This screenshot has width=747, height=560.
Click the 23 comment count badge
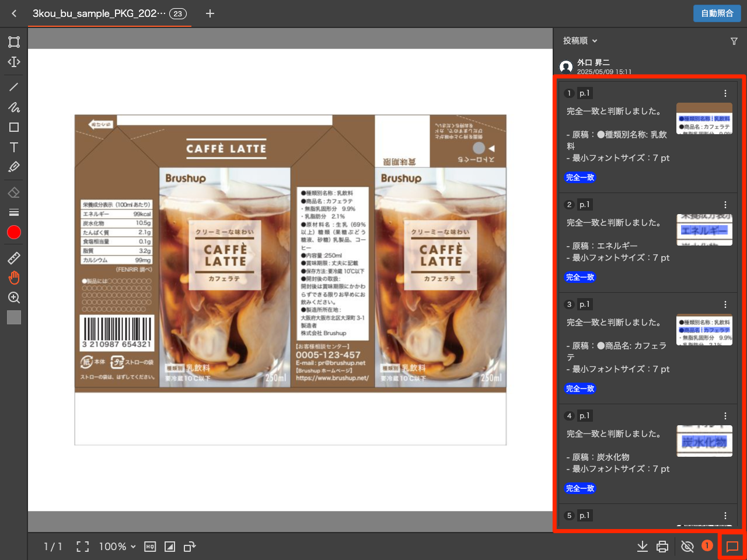pyautogui.click(x=178, y=13)
